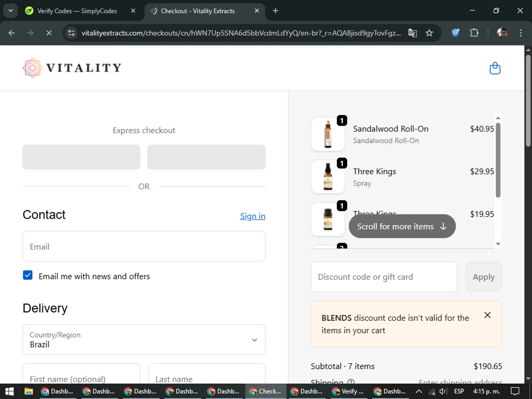Click the Apply discount button

coord(483,277)
